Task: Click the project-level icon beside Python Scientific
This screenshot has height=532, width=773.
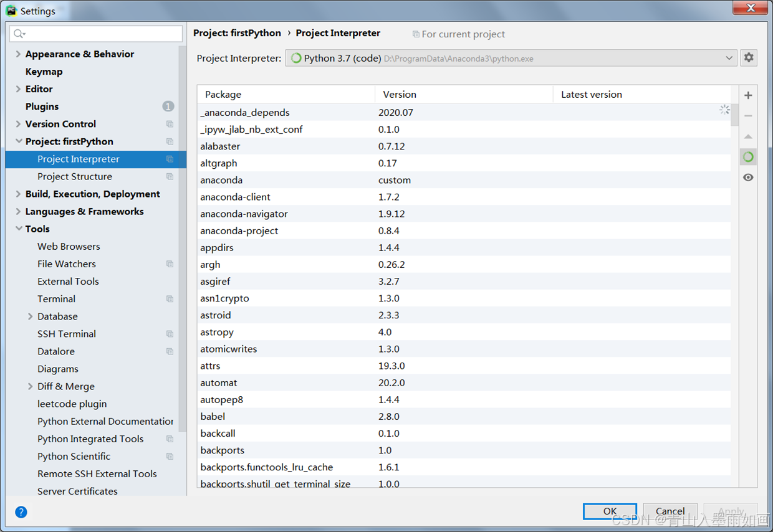Action: pos(170,456)
